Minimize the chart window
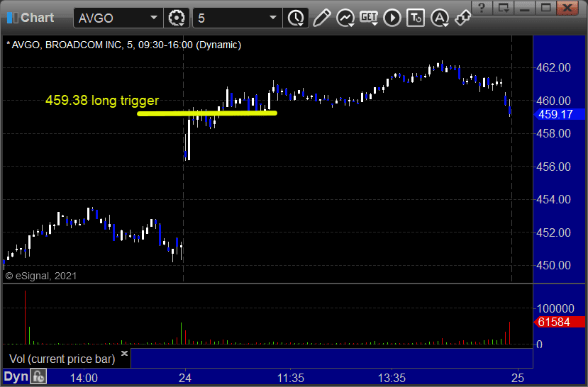The width and height of the screenshot is (588, 387). click(524, 8)
